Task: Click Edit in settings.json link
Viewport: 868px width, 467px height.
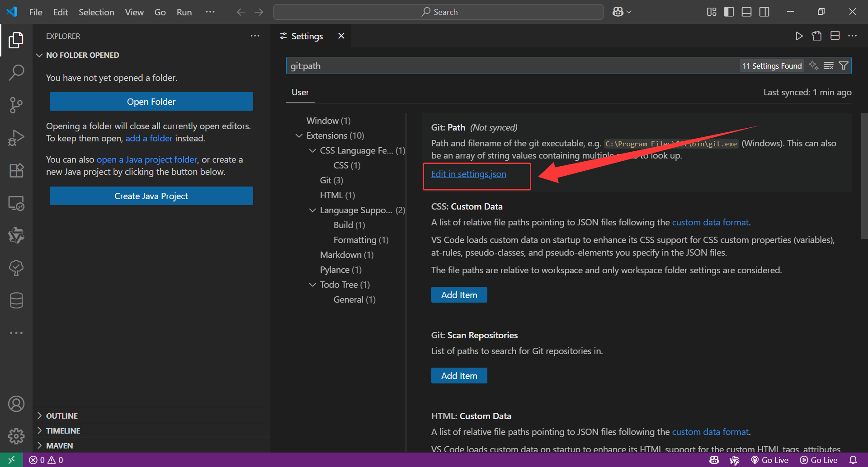Action: tap(469, 174)
